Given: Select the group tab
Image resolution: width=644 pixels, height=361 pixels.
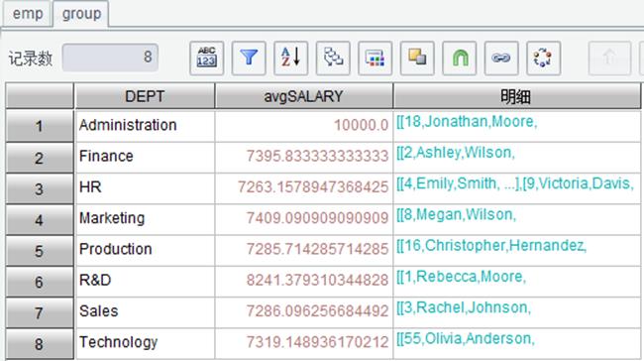Looking at the screenshot, I should pyautogui.click(x=81, y=14).
